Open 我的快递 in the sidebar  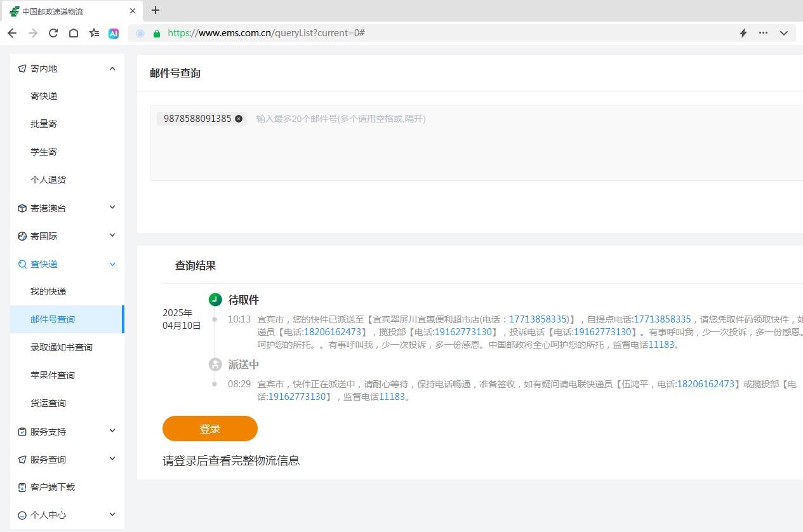coord(48,291)
